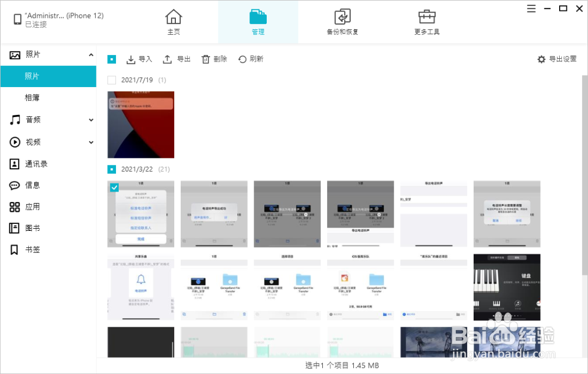
Task: Expand the 音频 audio section arrow
Action: click(91, 120)
